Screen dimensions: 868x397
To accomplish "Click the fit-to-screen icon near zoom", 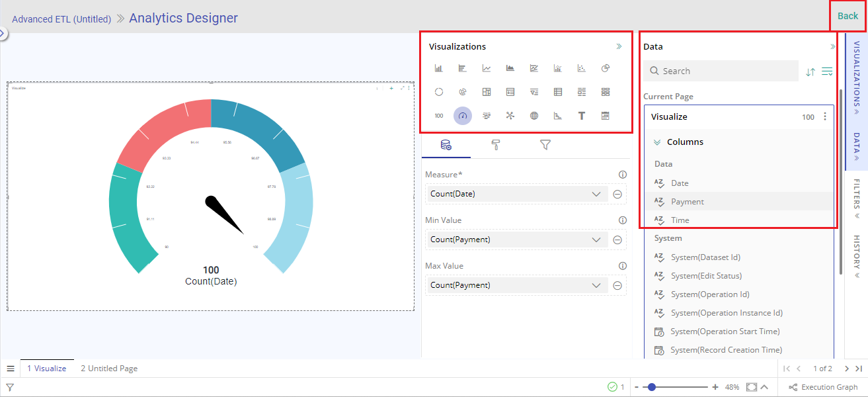I will click(751, 387).
